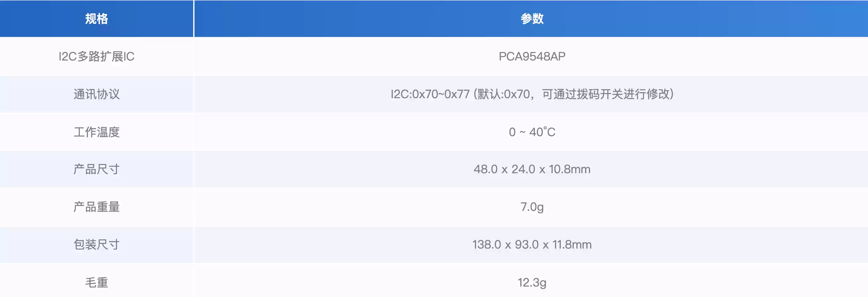Select the 毛重 row label
Screen dimensions: 868x297
[96, 282]
